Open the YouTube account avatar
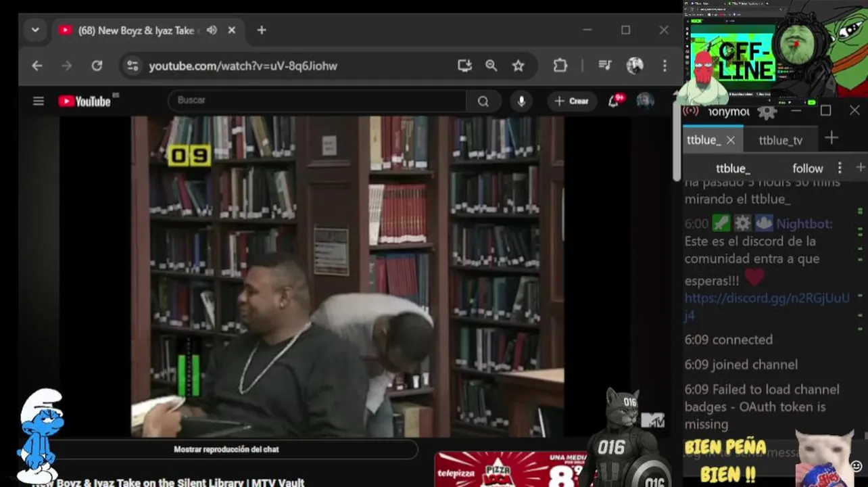This screenshot has width=868, height=487. (645, 101)
